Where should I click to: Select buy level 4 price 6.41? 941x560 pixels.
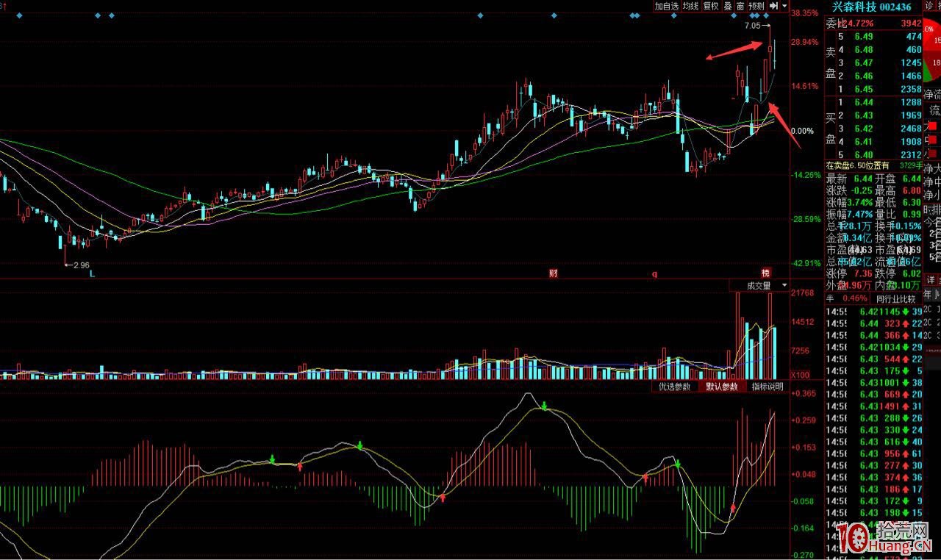864,142
